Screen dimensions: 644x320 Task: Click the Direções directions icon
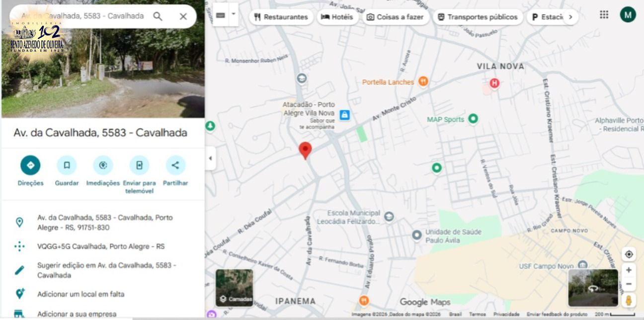[30, 165]
